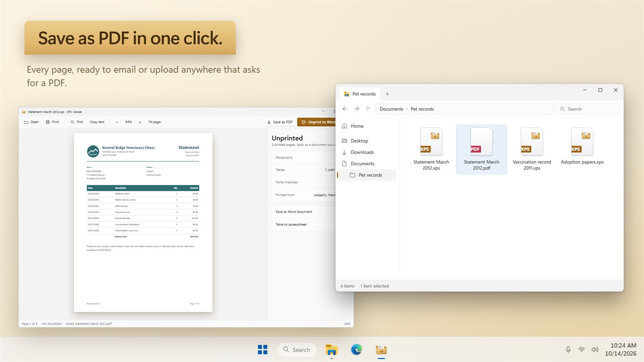Zoom out with the minus button in XPS Viewer
This screenshot has width=644, height=362.
(x=117, y=122)
